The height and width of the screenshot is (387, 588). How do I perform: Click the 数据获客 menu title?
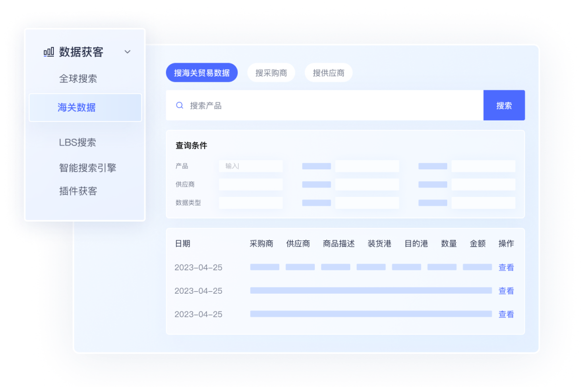point(81,52)
